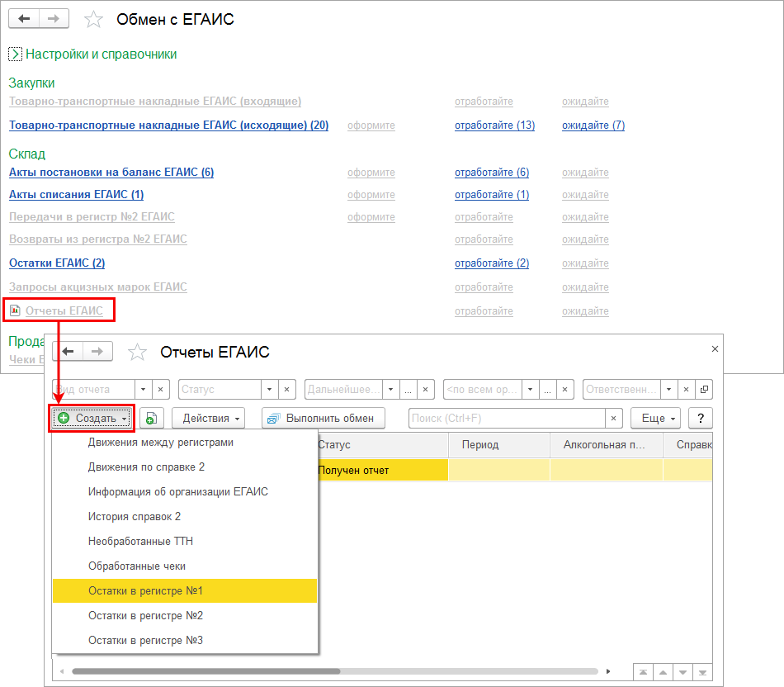Select Обработанные чеки item
The height and width of the screenshot is (687, 784).
coord(185,566)
